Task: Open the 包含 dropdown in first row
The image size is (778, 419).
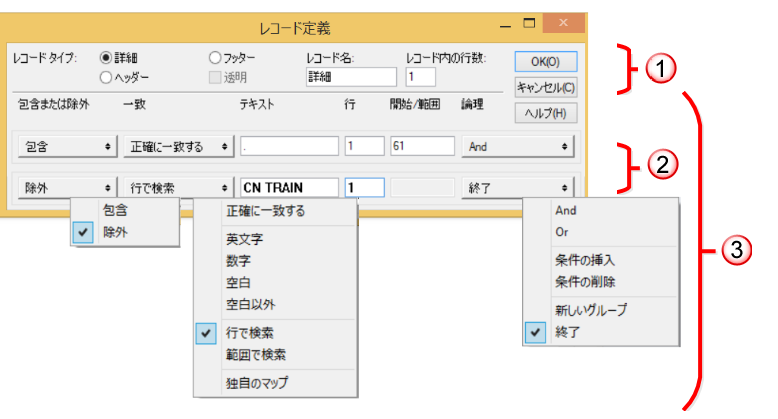Action: 66,147
